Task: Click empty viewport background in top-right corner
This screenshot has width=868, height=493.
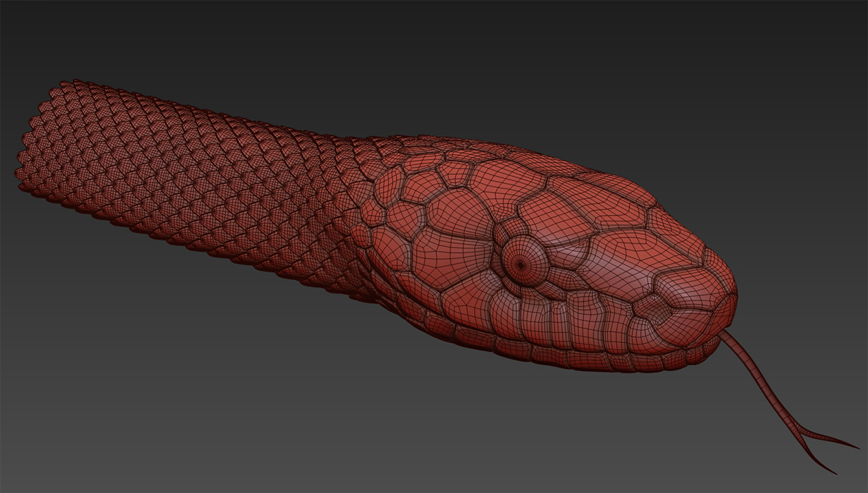Action: click(x=813, y=41)
